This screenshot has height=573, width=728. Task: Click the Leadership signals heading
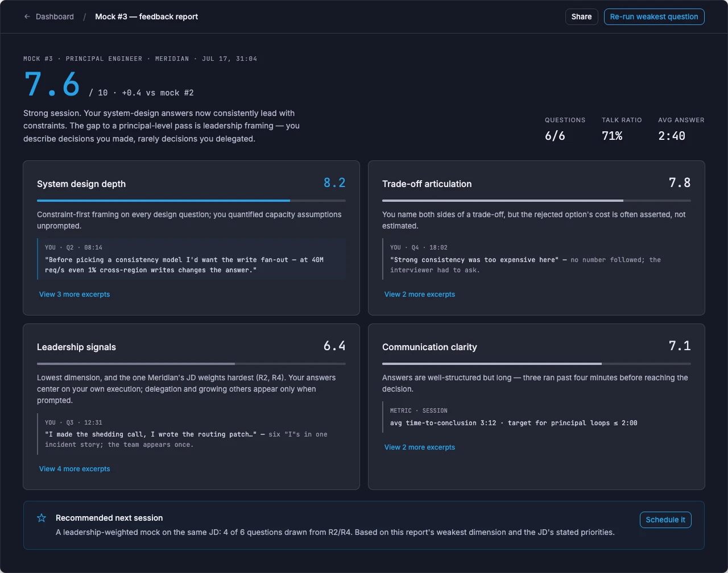(x=76, y=347)
